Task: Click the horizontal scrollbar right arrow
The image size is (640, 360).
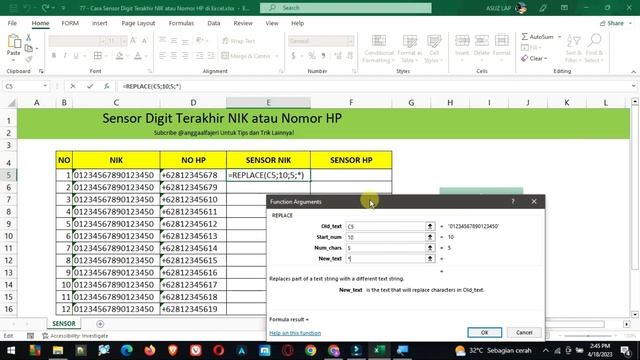Action: 627,324
